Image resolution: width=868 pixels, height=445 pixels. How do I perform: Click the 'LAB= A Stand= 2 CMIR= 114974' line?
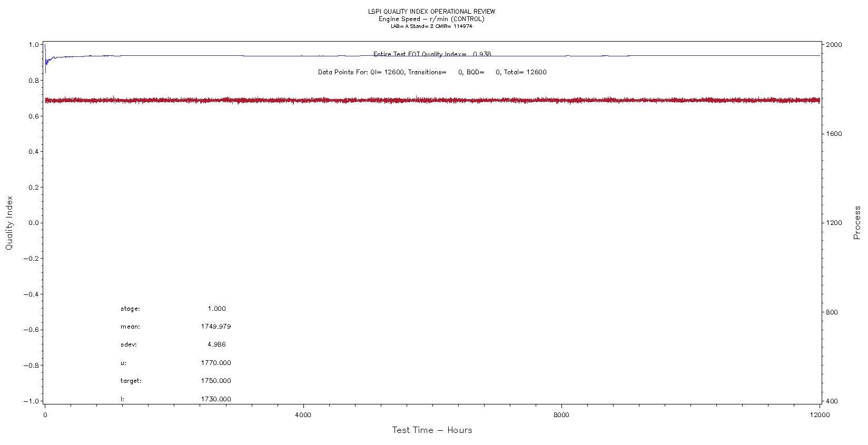click(x=431, y=26)
